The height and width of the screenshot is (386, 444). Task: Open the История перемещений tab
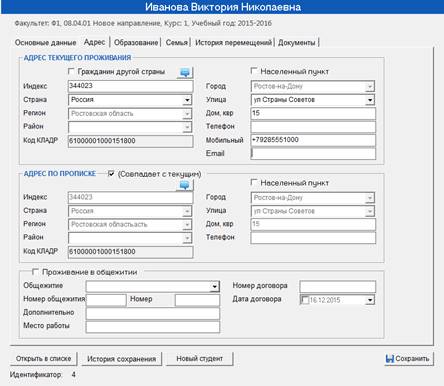(234, 43)
